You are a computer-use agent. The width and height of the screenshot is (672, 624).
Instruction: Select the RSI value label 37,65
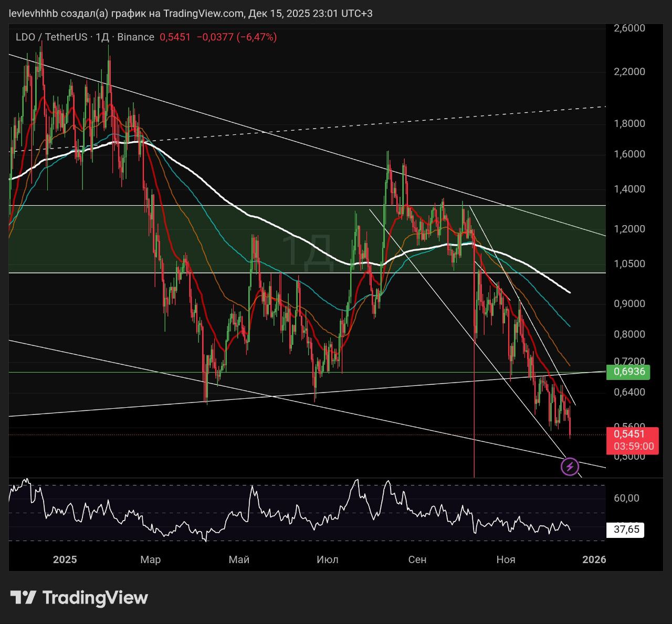pos(626,529)
